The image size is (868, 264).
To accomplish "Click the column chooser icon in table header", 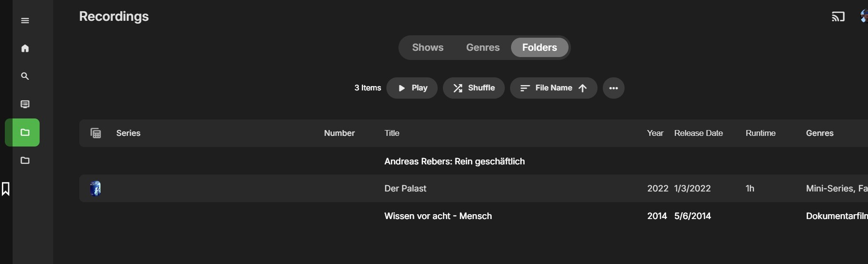I will click(96, 133).
